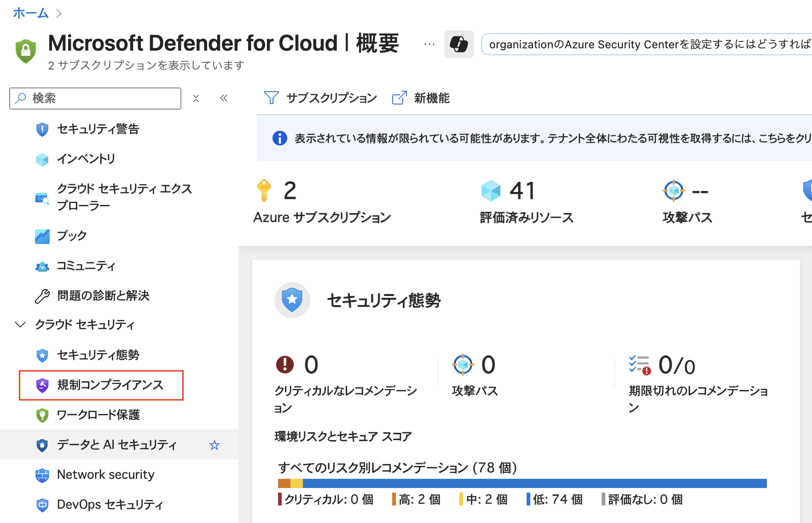
Task: Click the 2 サブスクリプションを表示しています subtitle
Action: pyautogui.click(x=146, y=65)
